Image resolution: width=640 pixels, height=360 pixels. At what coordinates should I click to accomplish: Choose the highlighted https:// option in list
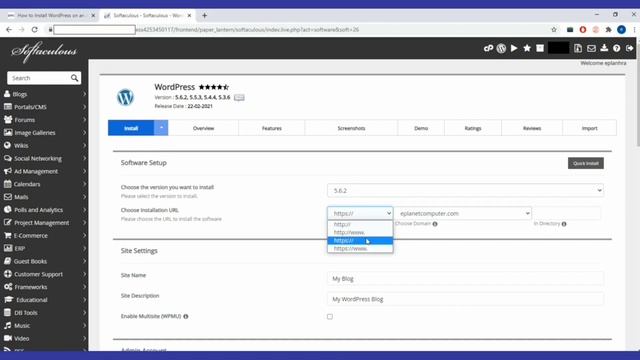[360, 240]
